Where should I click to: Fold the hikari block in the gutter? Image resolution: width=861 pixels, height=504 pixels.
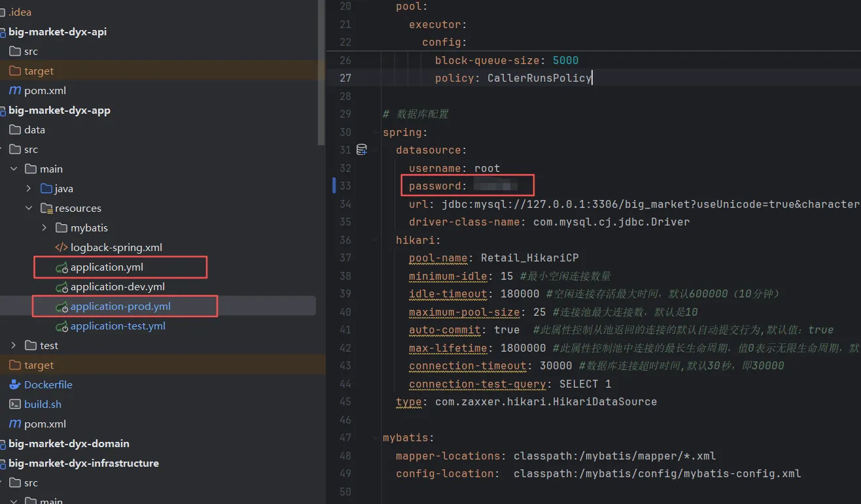click(x=376, y=240)
